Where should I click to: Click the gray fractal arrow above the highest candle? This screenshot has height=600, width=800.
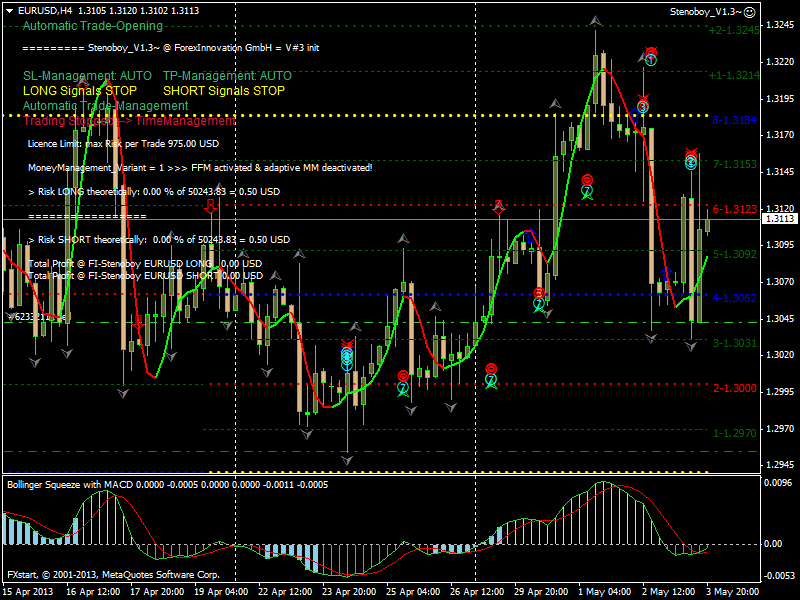pos(596,20)
